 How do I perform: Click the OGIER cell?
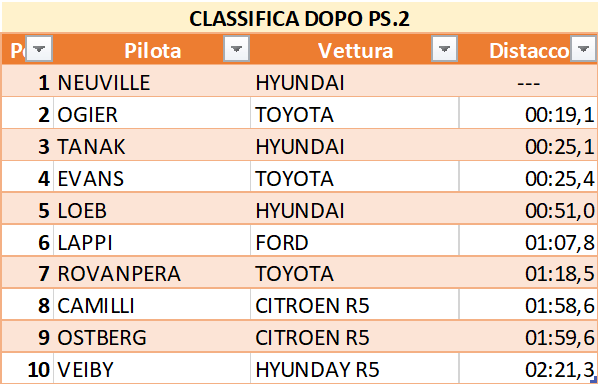pos(152,113)
